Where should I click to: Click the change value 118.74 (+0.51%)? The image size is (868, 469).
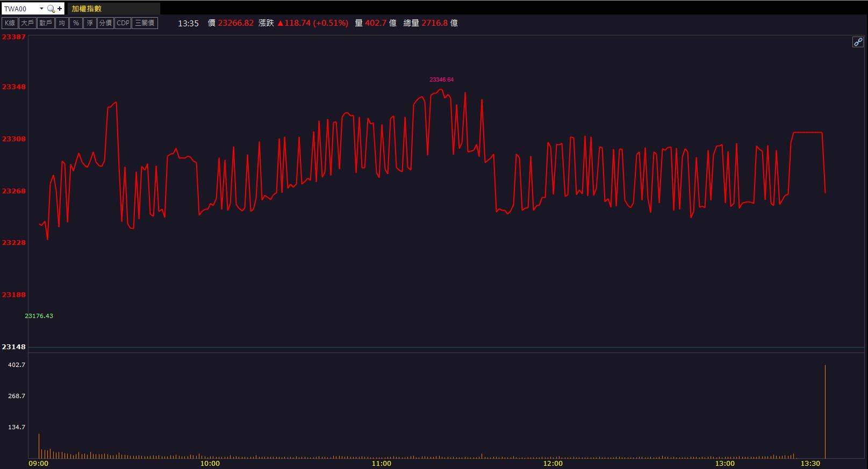pyautogui.click(x=313, y=23)
